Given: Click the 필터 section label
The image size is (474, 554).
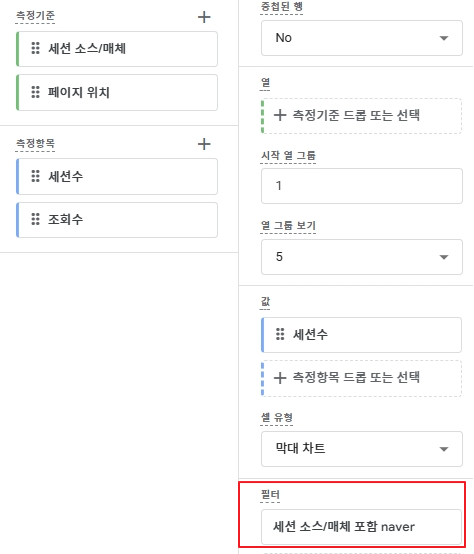Looking at the screenshot, I should click(x=270, y=495).
